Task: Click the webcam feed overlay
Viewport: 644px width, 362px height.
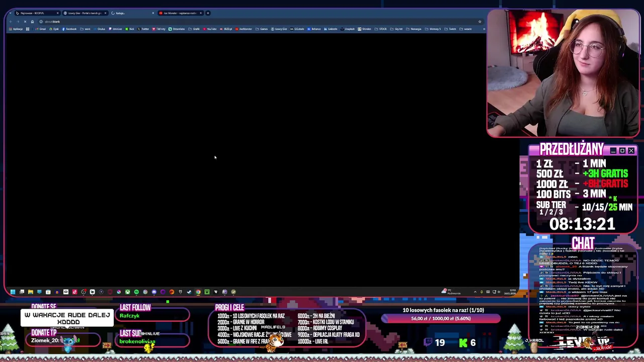Action: 563,73
